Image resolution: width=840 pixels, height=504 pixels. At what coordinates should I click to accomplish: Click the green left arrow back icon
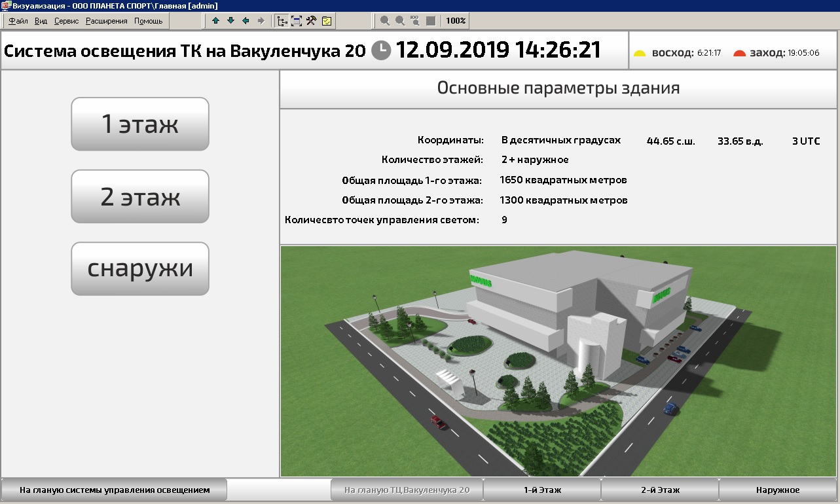click(x=246, y=21)
